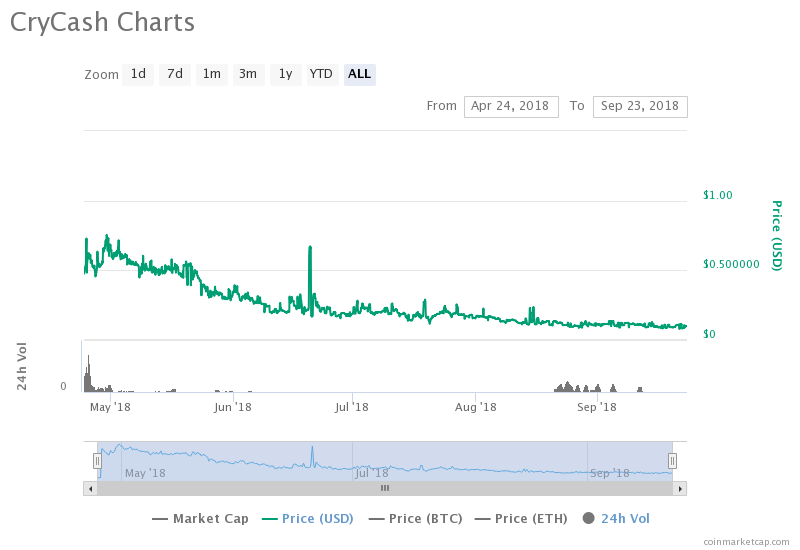Click the Jun '18 x-axis label
The height and width of the screenshot is (550, 800).
[x=233, y=407]
